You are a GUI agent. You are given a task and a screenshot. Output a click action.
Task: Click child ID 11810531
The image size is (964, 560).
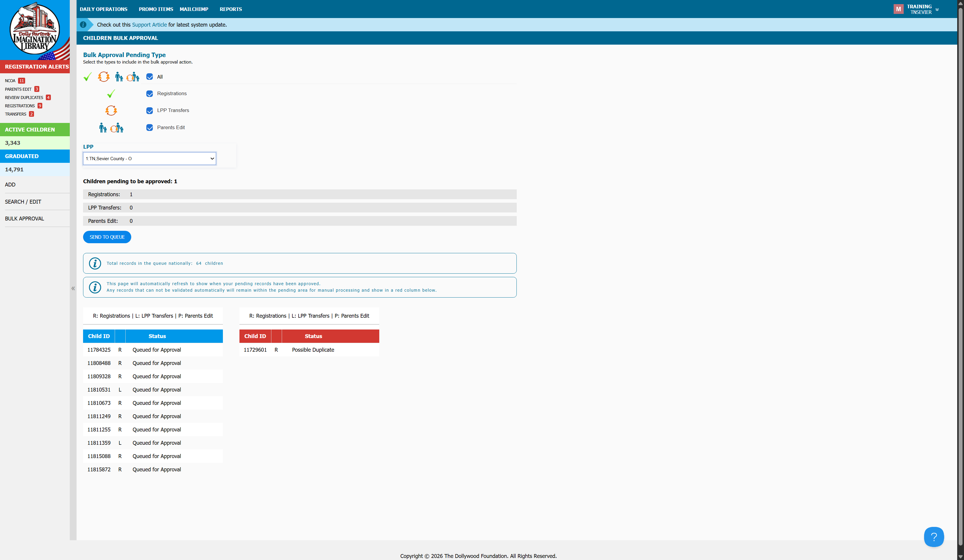[99, 390]
